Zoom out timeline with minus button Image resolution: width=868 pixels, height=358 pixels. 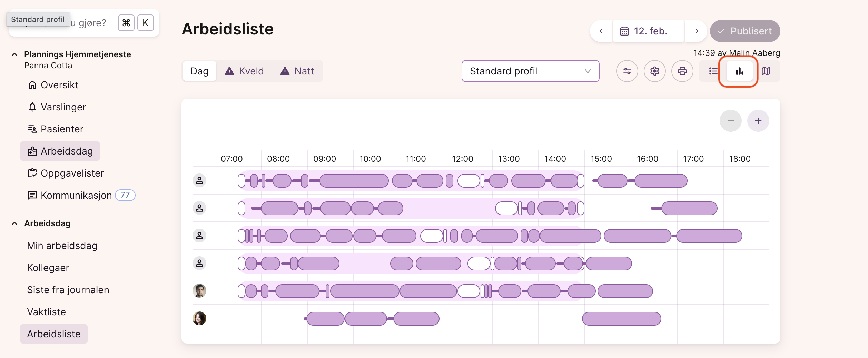pyautogui.click(x=730, y=121)
